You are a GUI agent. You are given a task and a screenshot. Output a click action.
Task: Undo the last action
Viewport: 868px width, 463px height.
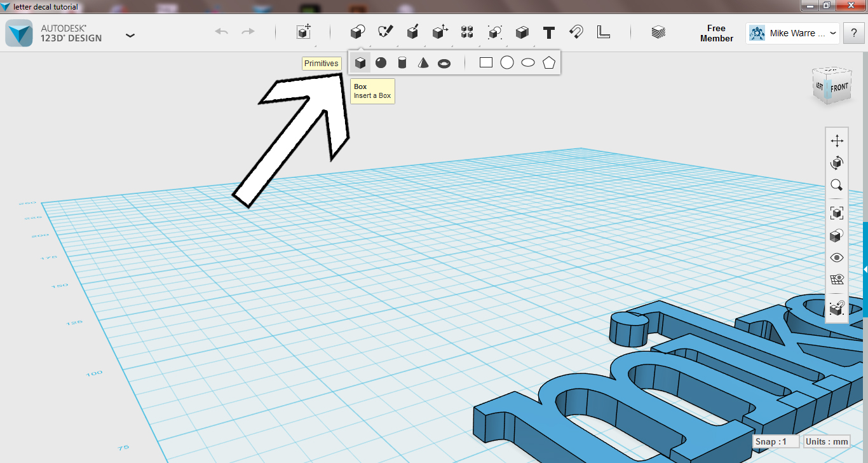tap(221, 32)
